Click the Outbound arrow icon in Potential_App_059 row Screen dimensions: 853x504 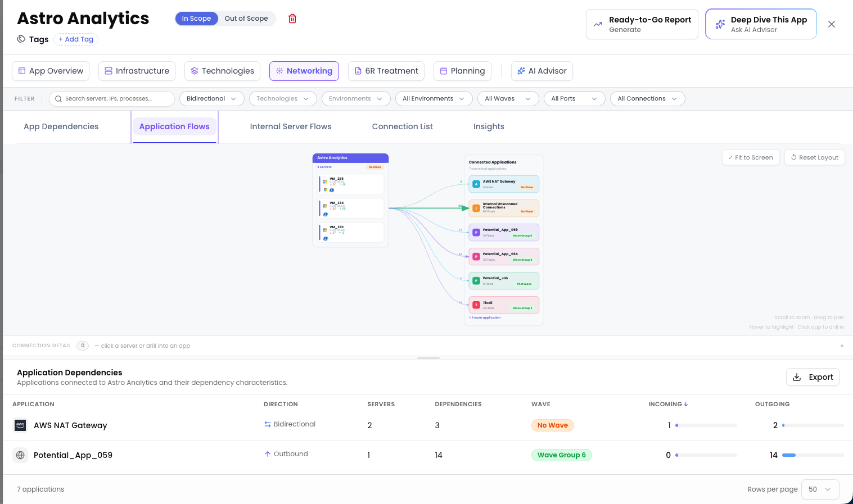tap(268, 454)
